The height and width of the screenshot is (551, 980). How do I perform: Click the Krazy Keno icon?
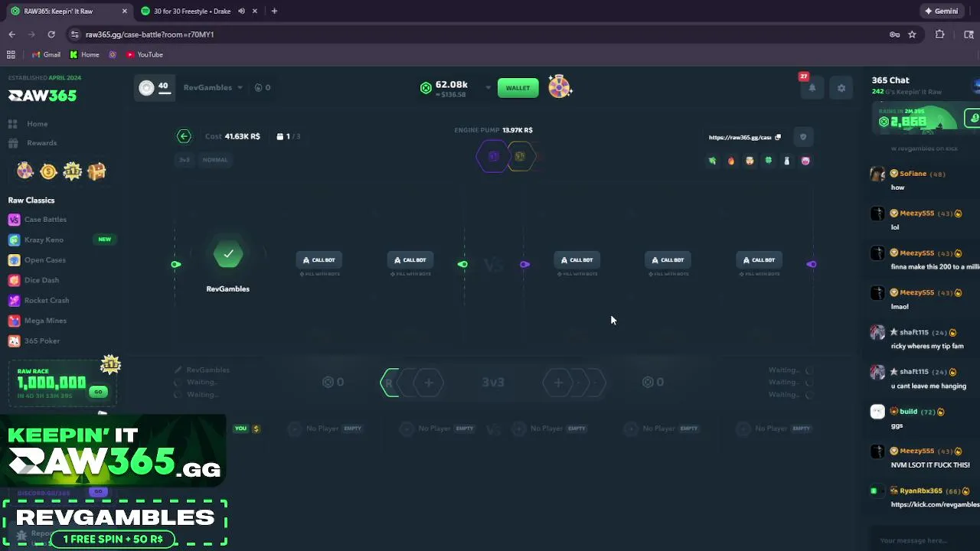14,240
